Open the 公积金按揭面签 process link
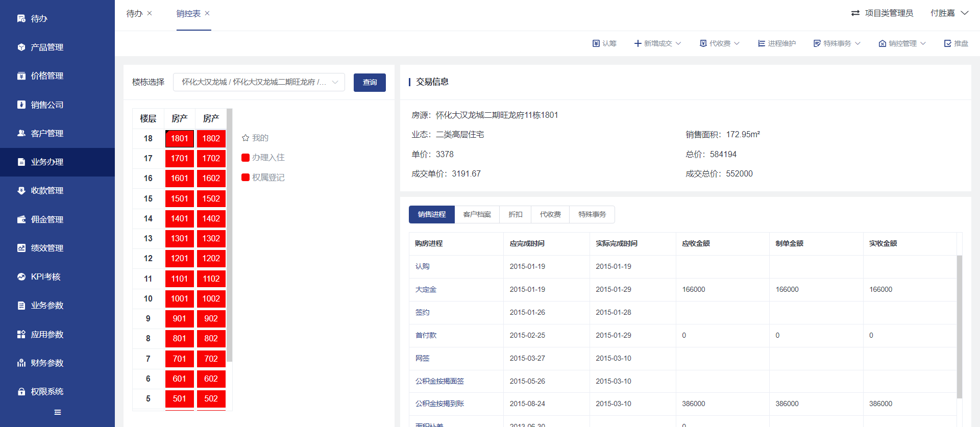 pyautogui.click(x=439, y=381)
